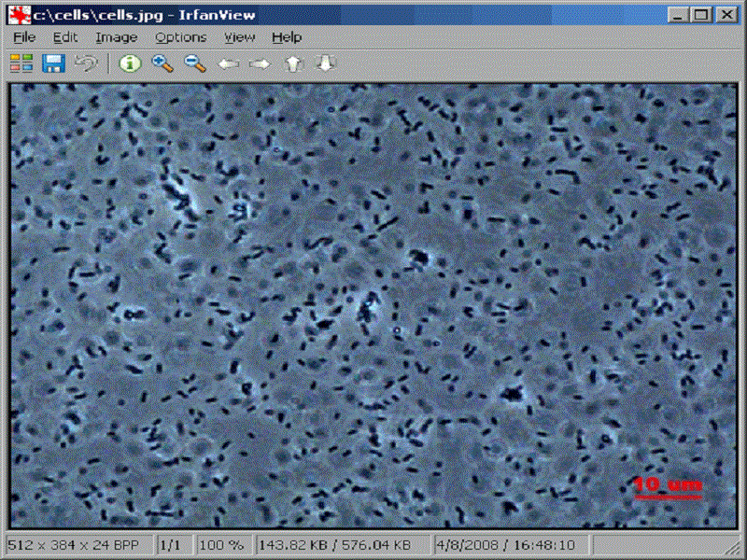The height and width of the screenshot is (560, 747).
Task: Open the Image menu
Action: [x=114, y=36]
